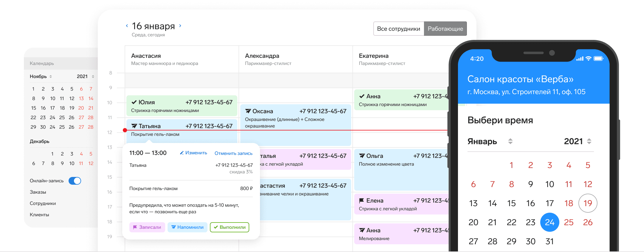The width and height of the screenshot is (644, 252).
Task: Toggle the Онлайн-запись switch off
Action: click(75, 181)
